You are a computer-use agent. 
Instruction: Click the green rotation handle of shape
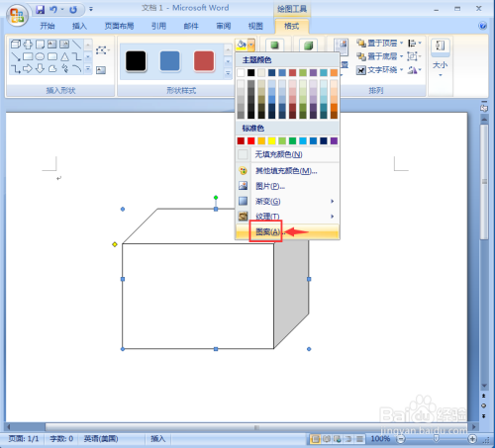[216, 198]
